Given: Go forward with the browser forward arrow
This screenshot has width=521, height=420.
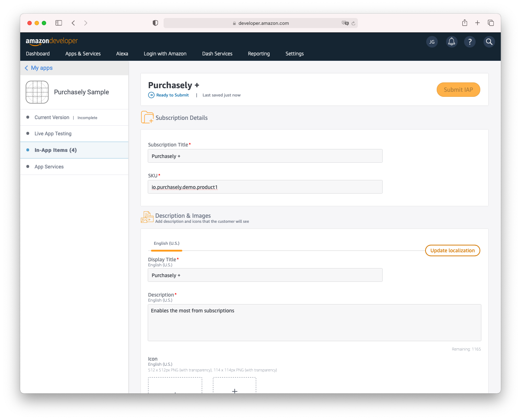Looking at the screenshot, I should click(85, 23).
